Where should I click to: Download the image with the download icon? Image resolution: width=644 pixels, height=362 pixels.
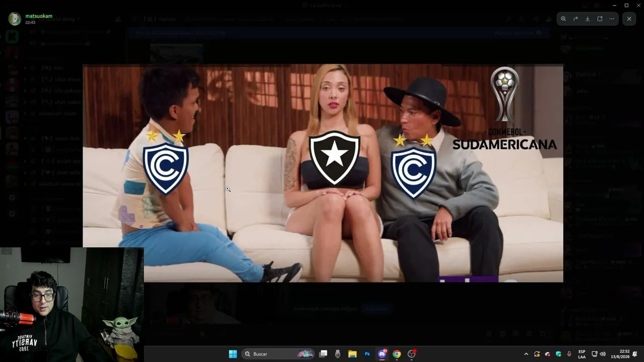(x=588, y=19)
